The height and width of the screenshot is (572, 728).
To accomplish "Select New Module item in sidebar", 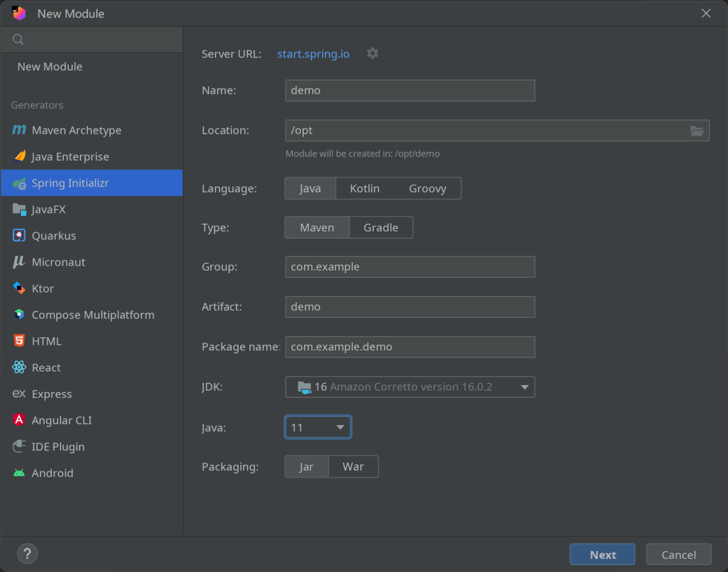I will pyautogui.click(x=50, y=67).
